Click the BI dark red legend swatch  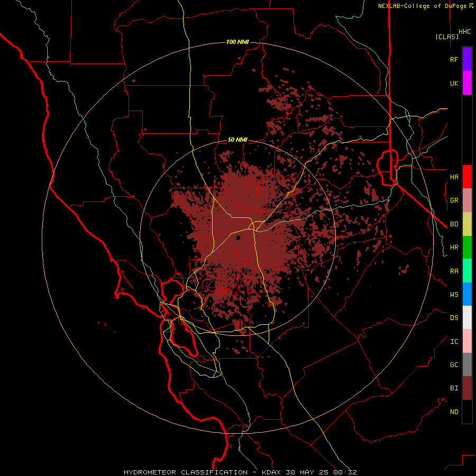pos(467,388)
